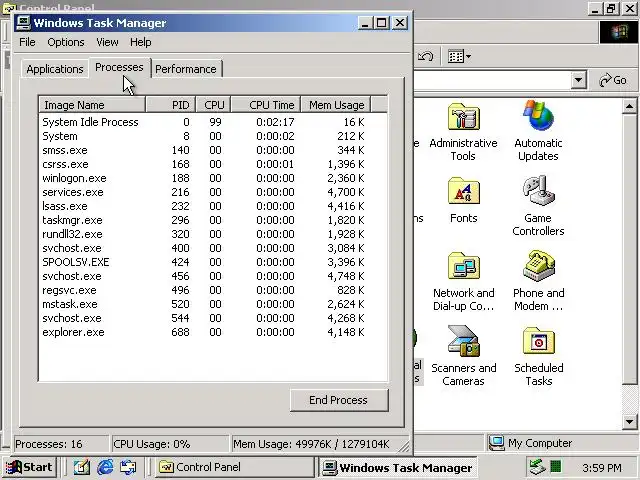The width and height of the screenshot is (640, 480).
Task: Select the SPOOLSV.EXE process
Action: (x=204, y=262)
